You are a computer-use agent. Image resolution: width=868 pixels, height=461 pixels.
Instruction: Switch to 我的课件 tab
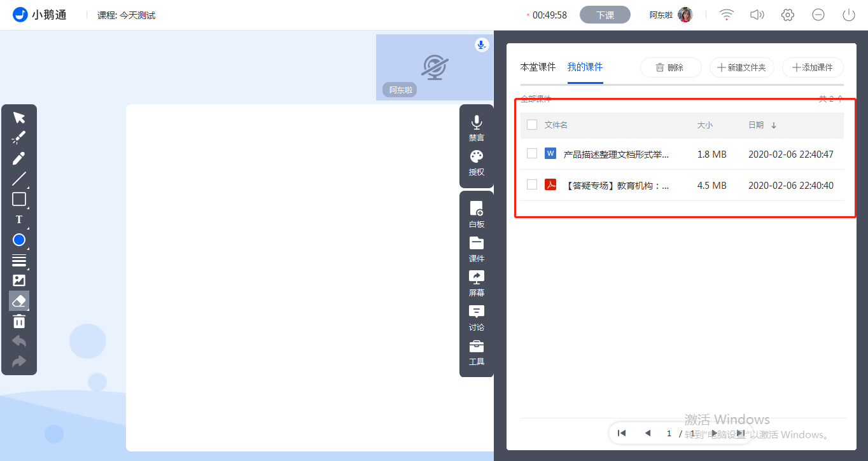(585, 67)
